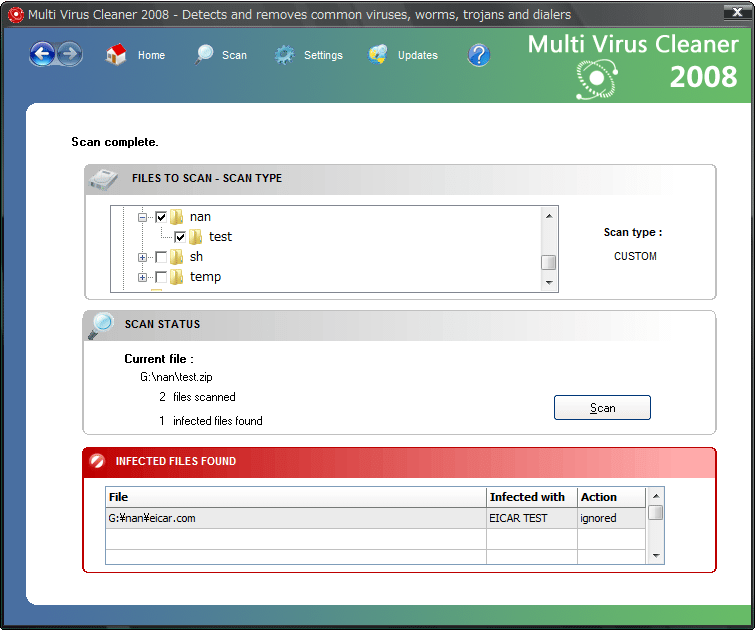Image resolution: width=755 pixels, height=630 pixels.
Task: Uncheck the test folder checkbox
Action: pos(180,237)
